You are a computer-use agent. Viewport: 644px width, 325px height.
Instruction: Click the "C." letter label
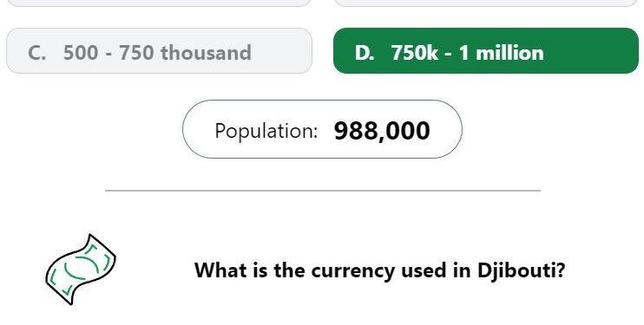[36, 53]
